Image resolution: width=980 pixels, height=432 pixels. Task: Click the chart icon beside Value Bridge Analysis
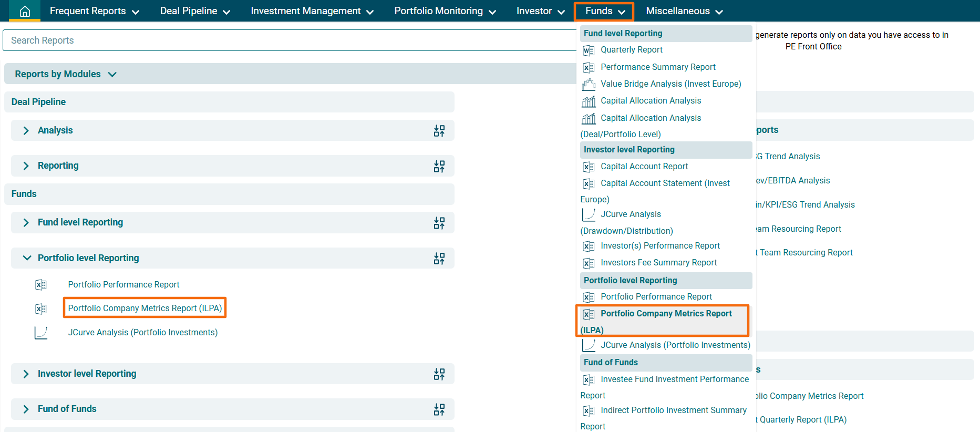tap(589, 84)
